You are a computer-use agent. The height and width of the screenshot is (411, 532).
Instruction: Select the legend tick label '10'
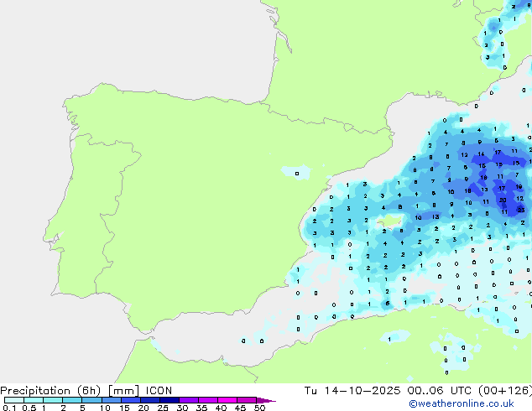point(105,408)
